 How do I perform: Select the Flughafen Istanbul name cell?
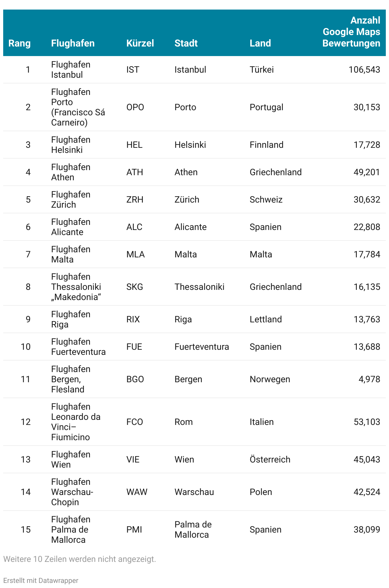[x=71, y=70]
